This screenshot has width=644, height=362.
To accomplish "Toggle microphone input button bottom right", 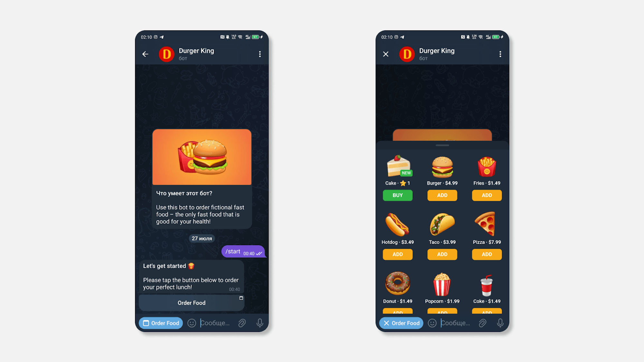I will [x=500, y=323].
